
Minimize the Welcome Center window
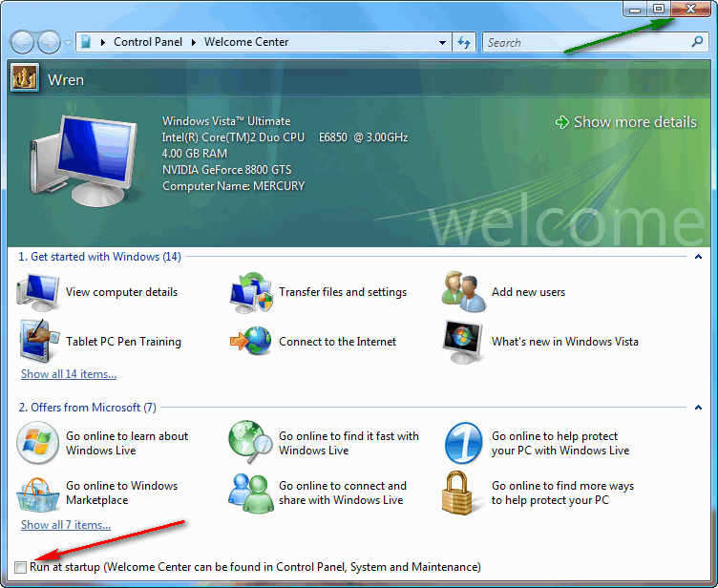click(x=635, y=10)
